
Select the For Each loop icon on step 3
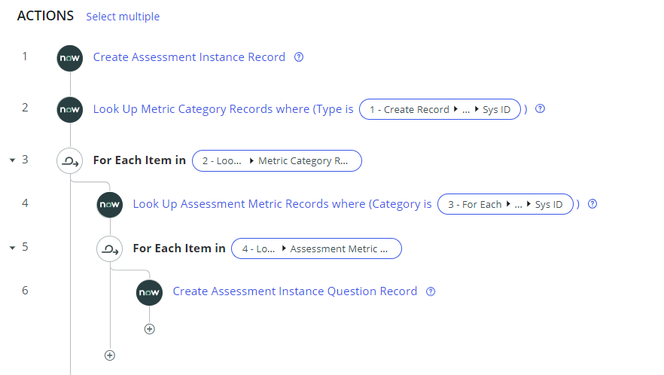pyautogui.click(x=70, y=161)
